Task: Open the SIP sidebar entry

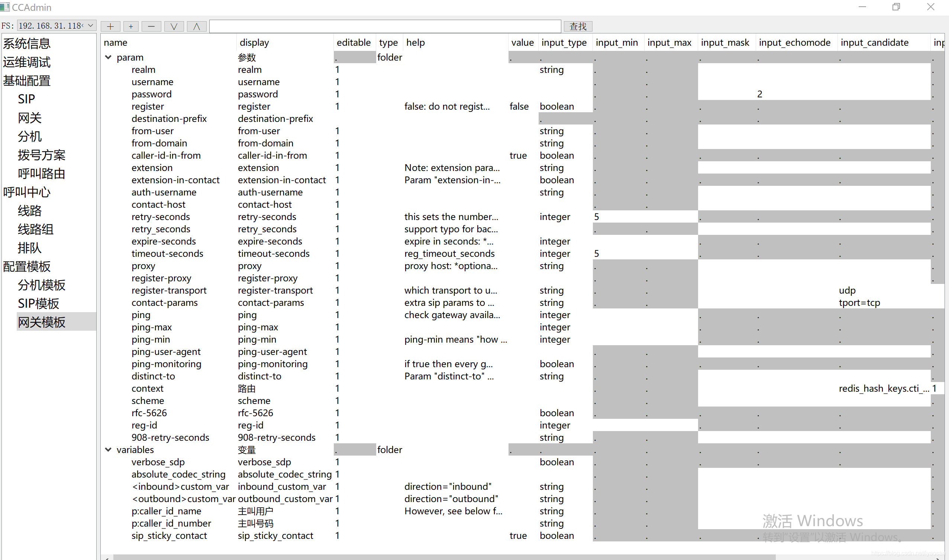Action: pyautogui.click(x=26, y=99)
